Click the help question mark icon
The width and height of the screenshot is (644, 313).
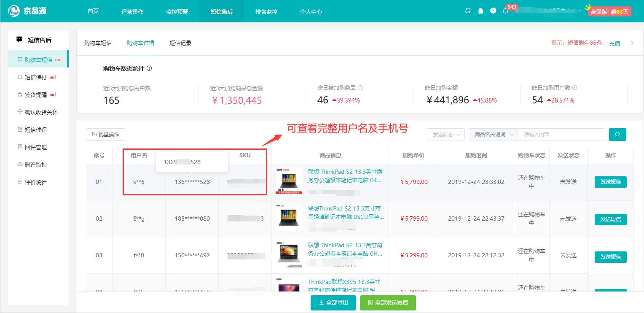coord(493,11)
